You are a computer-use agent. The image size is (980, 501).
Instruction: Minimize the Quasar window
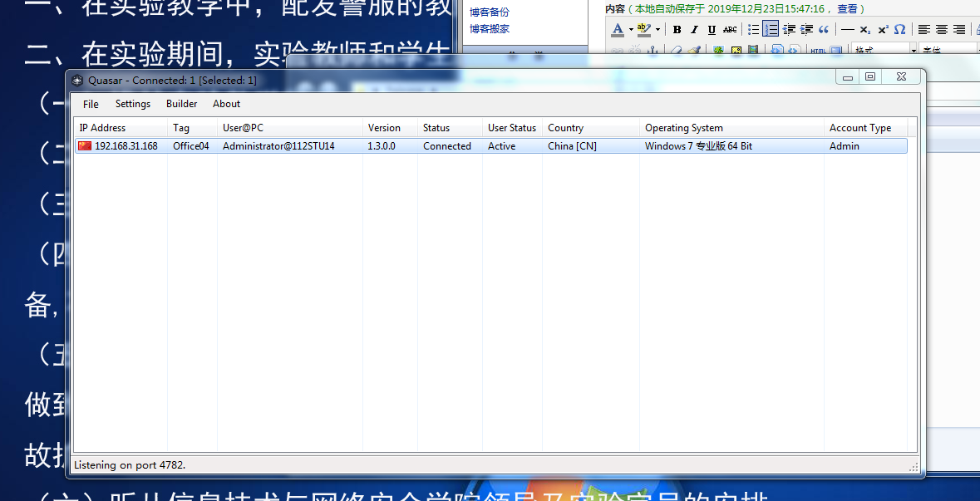coord(848,76)
